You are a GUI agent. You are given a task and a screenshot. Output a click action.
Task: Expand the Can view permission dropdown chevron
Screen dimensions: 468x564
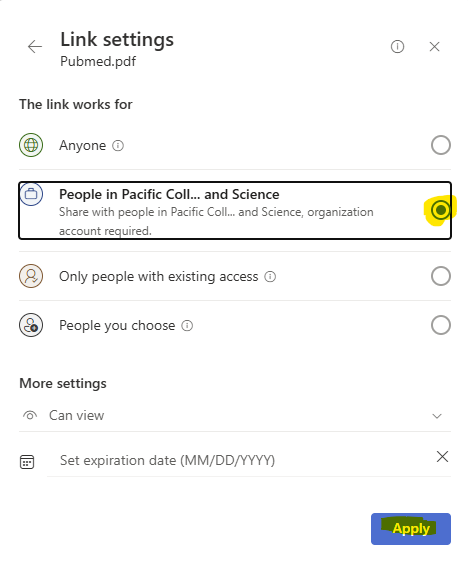point(437,416)
